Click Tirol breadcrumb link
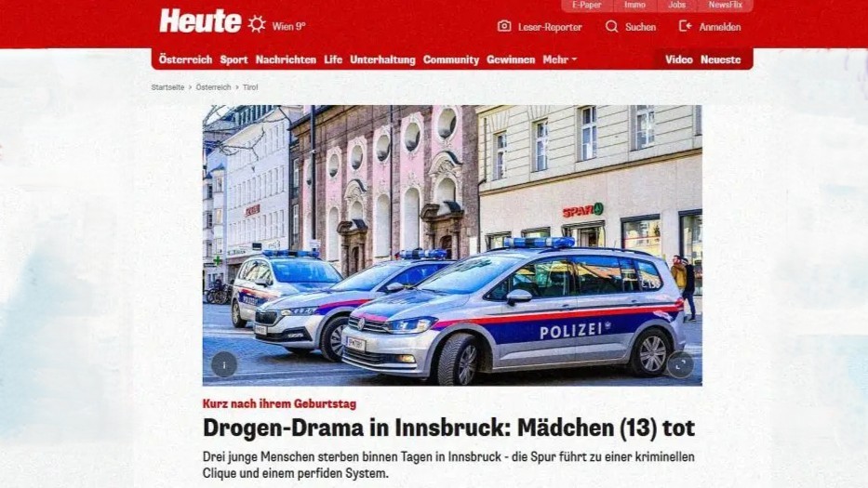 250,87
